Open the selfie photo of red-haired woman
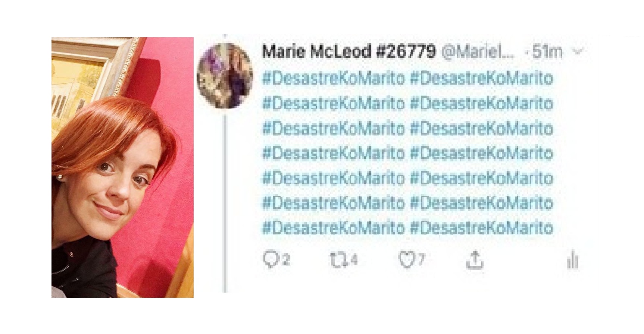The height and width of the screenshot is (334, 644). point(122,167)
